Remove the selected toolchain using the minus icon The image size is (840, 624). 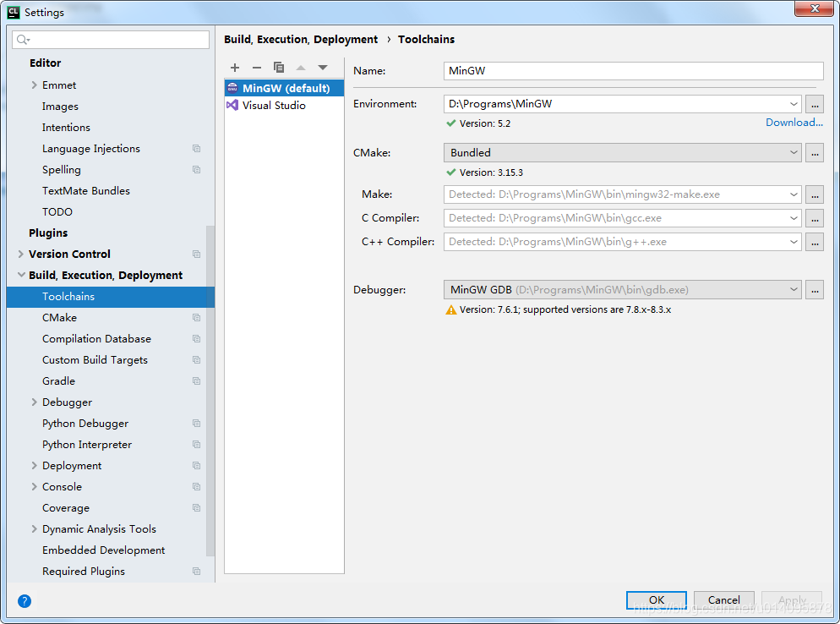[257, 68]
